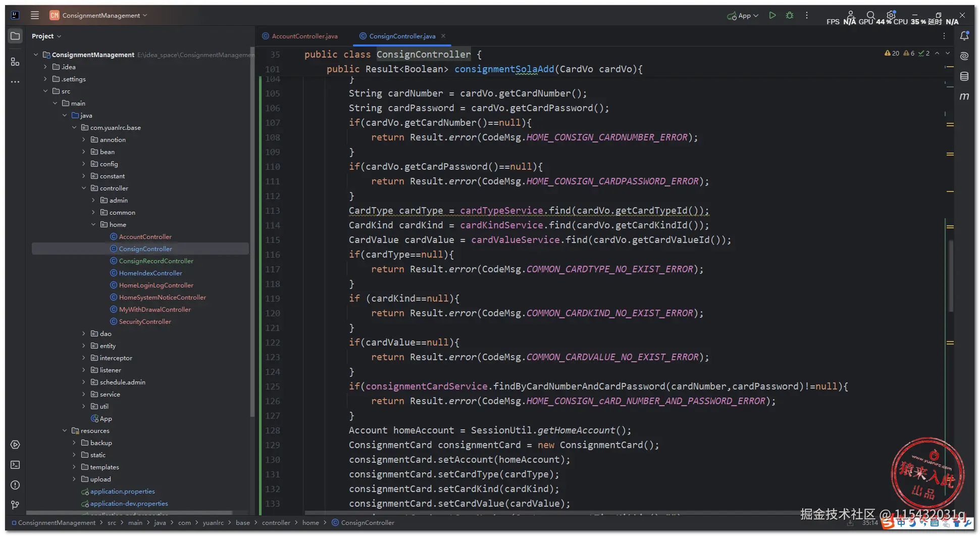Select AccountController in project tree

[x=145, y=236]
